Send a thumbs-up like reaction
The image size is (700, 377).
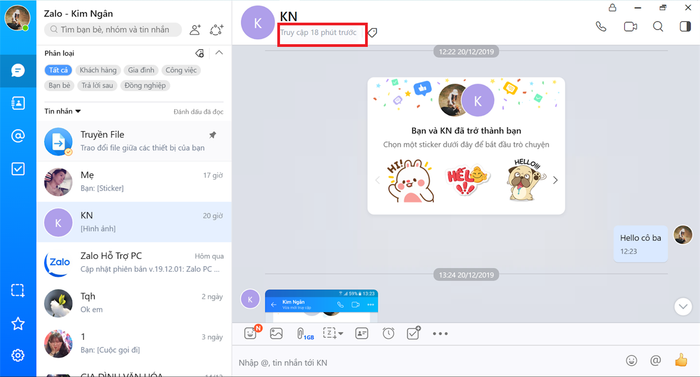(681, 360)
